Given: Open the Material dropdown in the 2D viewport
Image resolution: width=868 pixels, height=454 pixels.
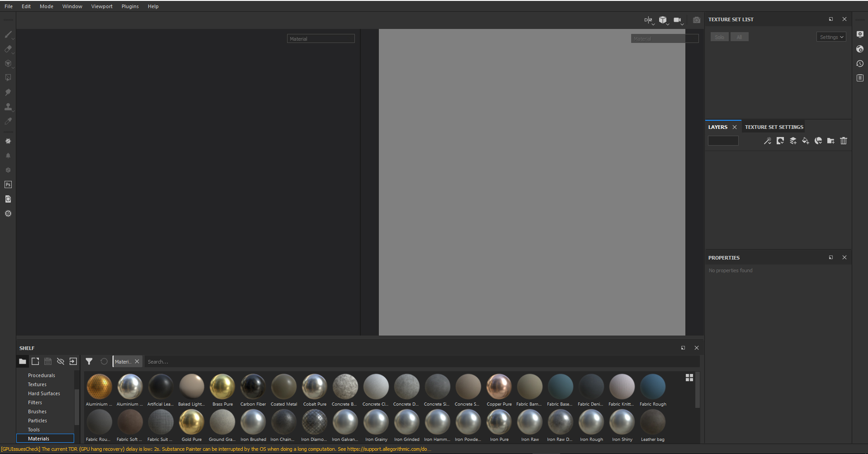Looking at the screenshot, I should pos(665,39).
